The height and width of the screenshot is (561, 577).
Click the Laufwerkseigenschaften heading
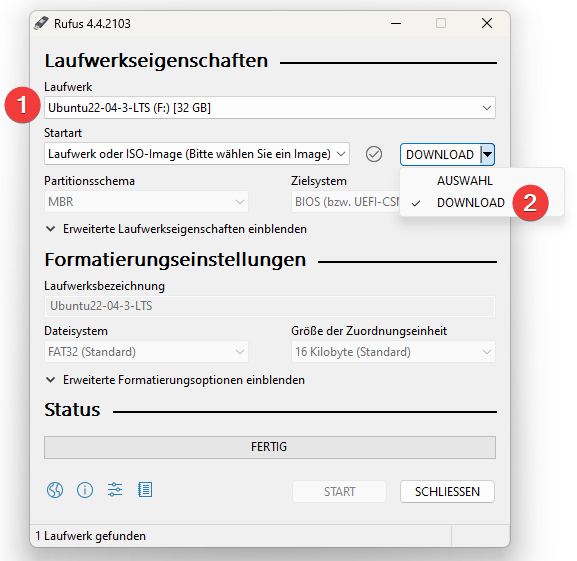click(x=156, y=61)
